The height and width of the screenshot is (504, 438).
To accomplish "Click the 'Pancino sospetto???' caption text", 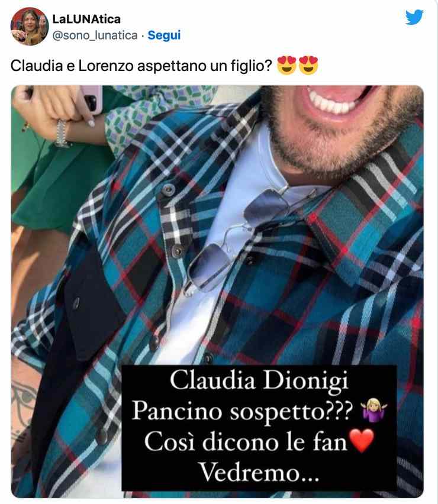I will (x=243, y=412).
